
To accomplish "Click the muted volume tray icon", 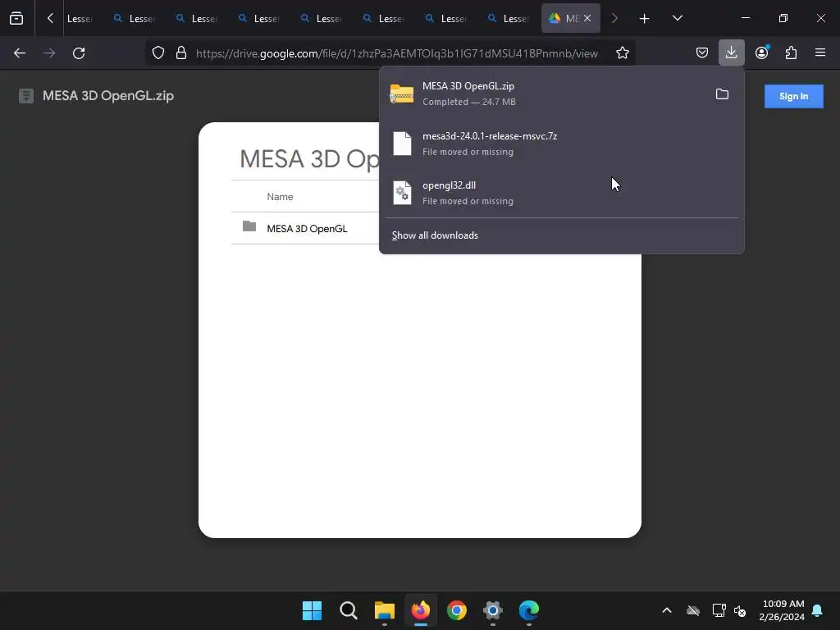I will 740,610.
